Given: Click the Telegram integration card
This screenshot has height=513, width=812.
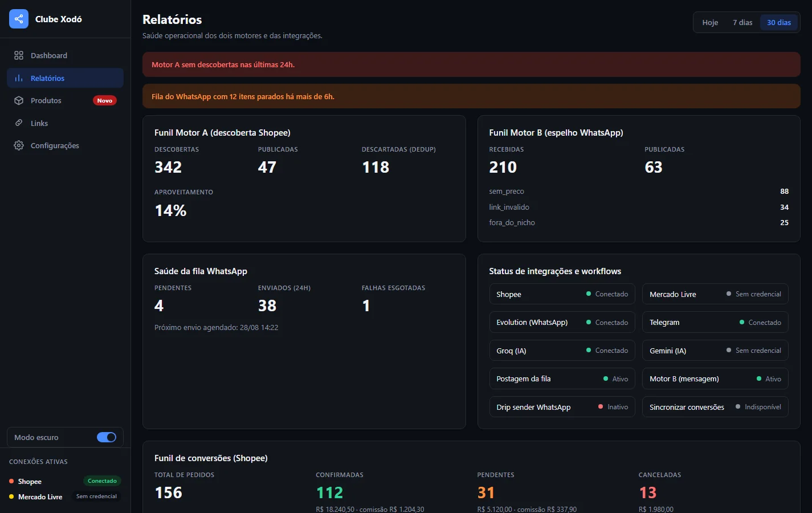Looking at the screenshot, I should pyautogui.click(x=715, y=322).
